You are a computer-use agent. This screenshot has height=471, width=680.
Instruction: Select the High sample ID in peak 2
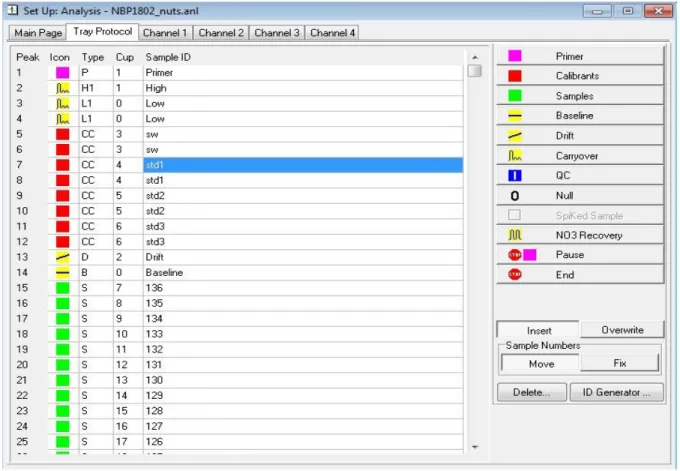point(156,88)
